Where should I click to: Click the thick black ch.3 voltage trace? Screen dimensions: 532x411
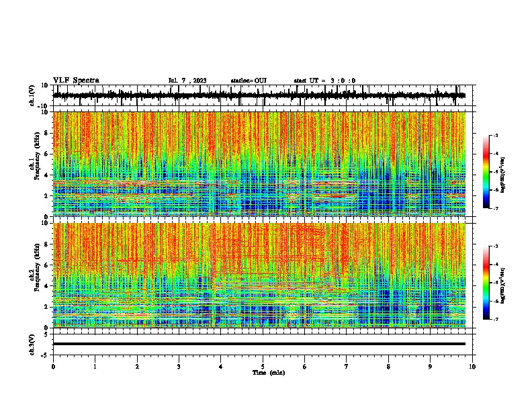259,344
